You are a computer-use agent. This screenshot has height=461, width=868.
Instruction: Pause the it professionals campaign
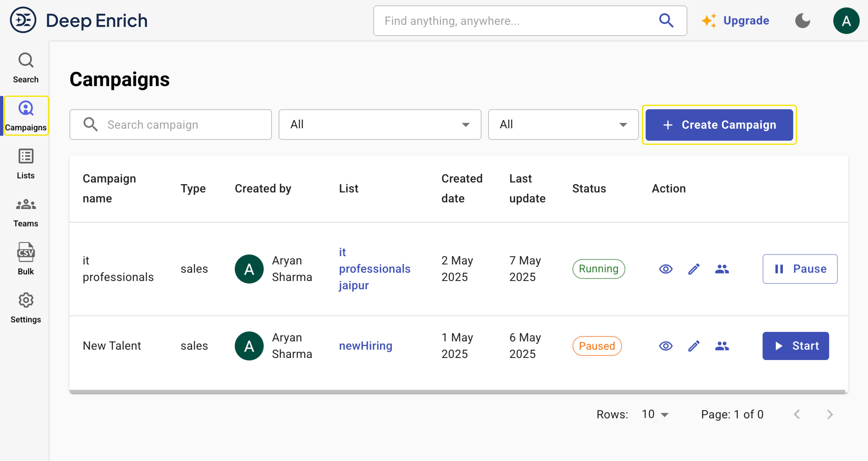[800, 269]
